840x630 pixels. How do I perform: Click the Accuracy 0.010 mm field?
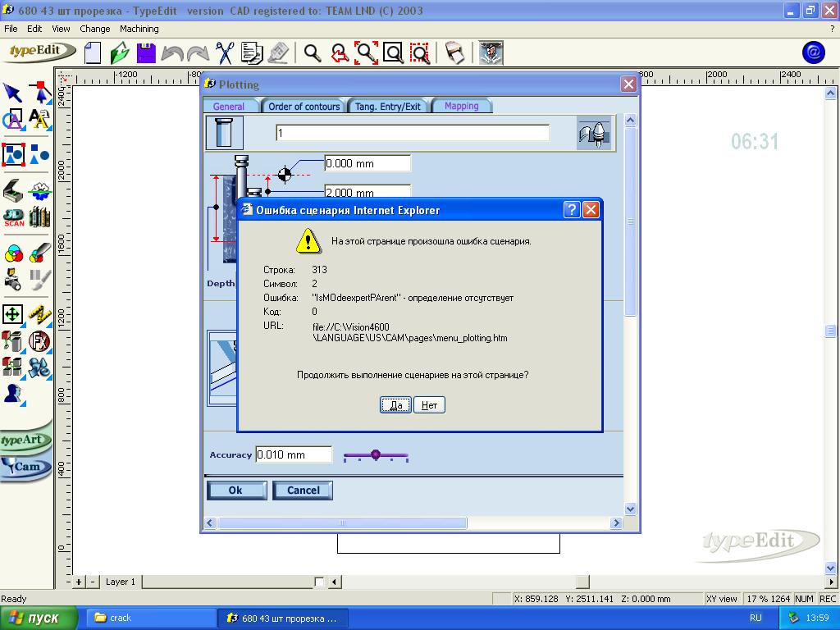click(x=294, y=454)
